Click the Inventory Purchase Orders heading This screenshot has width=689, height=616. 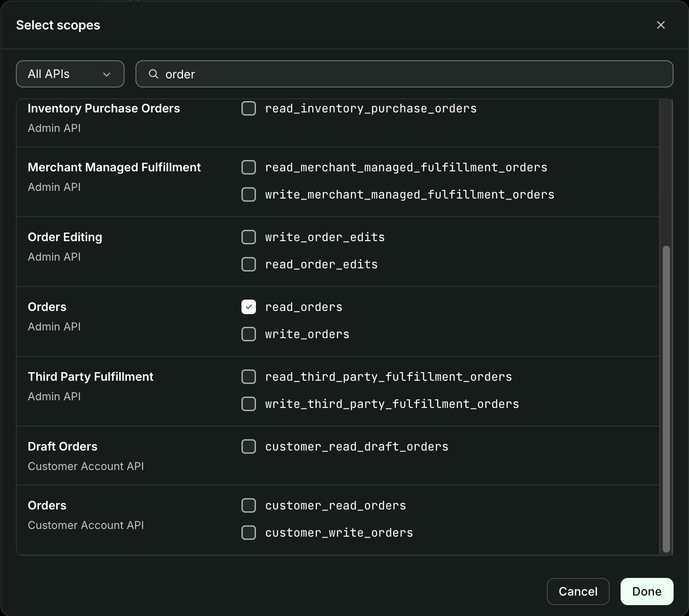[x=104, y=108]
